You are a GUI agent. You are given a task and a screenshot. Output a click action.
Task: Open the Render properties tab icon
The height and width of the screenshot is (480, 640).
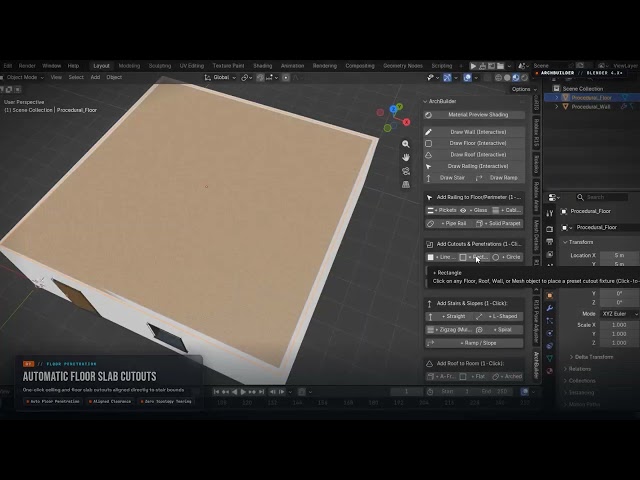(x=550, y=229)
